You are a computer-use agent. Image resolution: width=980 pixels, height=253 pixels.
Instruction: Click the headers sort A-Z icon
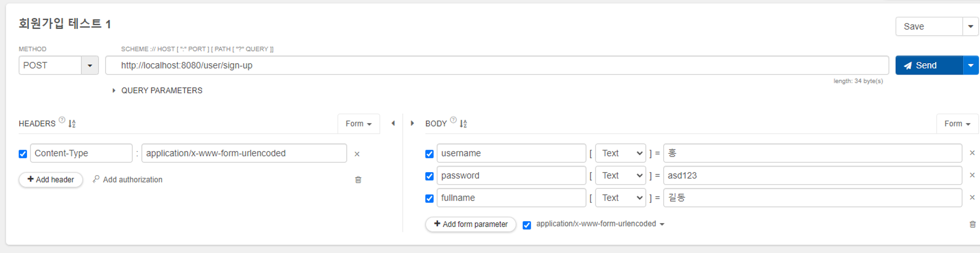click(x=72, y=124)
